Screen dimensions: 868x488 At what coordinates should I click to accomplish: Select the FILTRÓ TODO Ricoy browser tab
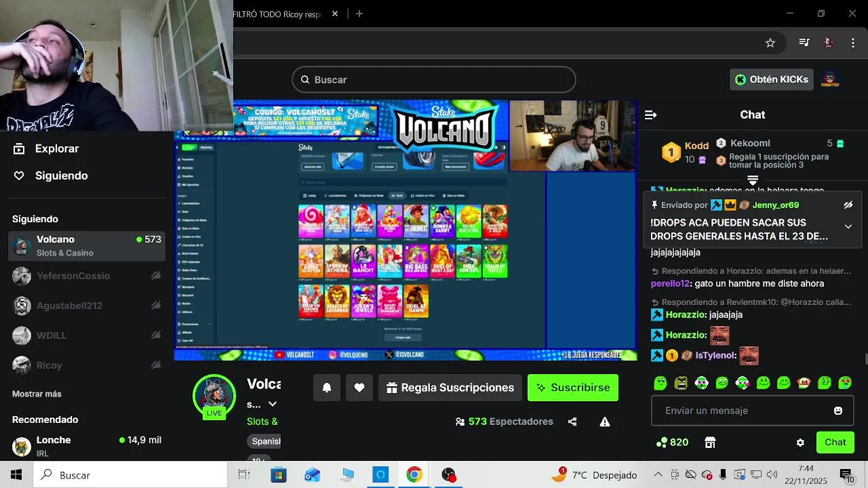[277, 14]
